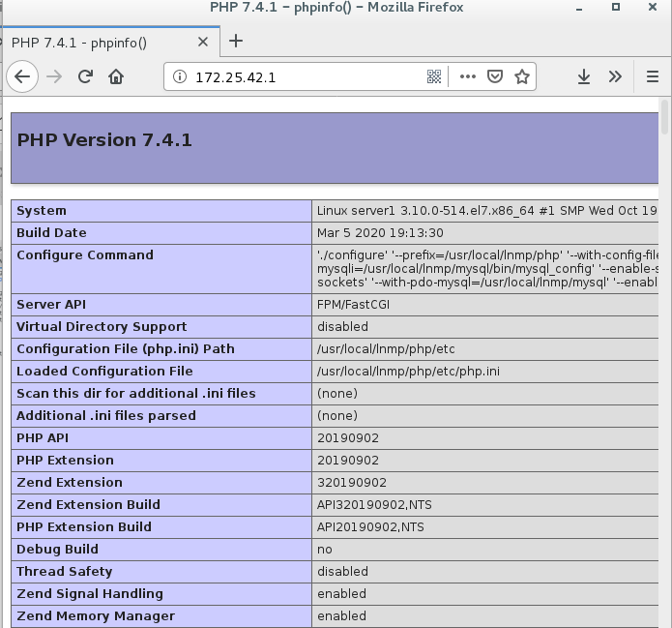Select the System row label
672x628 pixels.
tap(42, 211)
